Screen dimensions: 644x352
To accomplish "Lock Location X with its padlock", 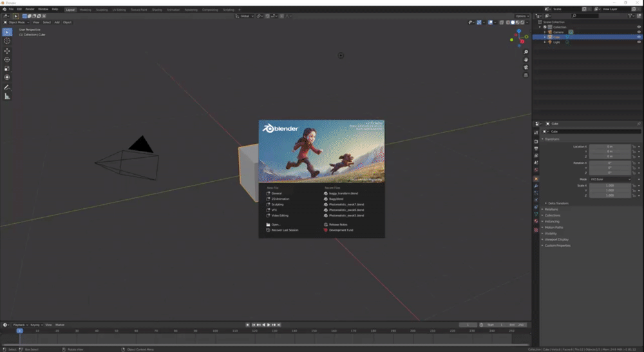I will tap(634, 147).
